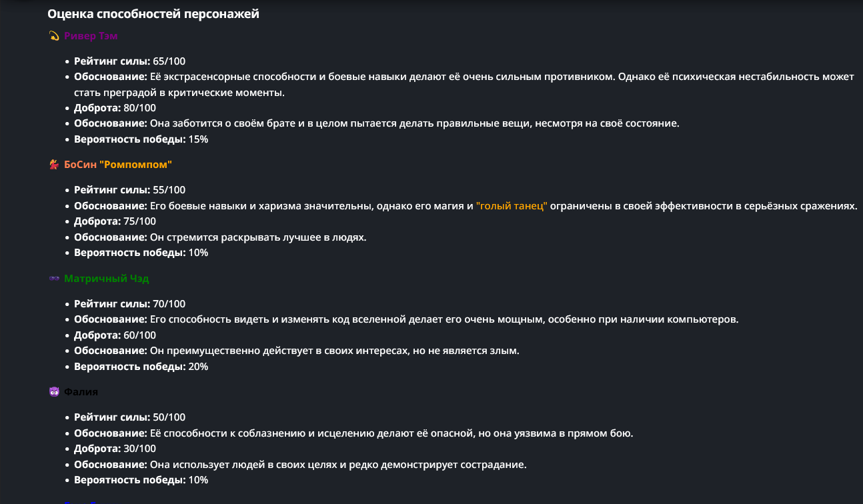Click the Рейтинг силы 70/100 line
The height and width of the screenshot is (504, 863).
click(x=129, y=304)
